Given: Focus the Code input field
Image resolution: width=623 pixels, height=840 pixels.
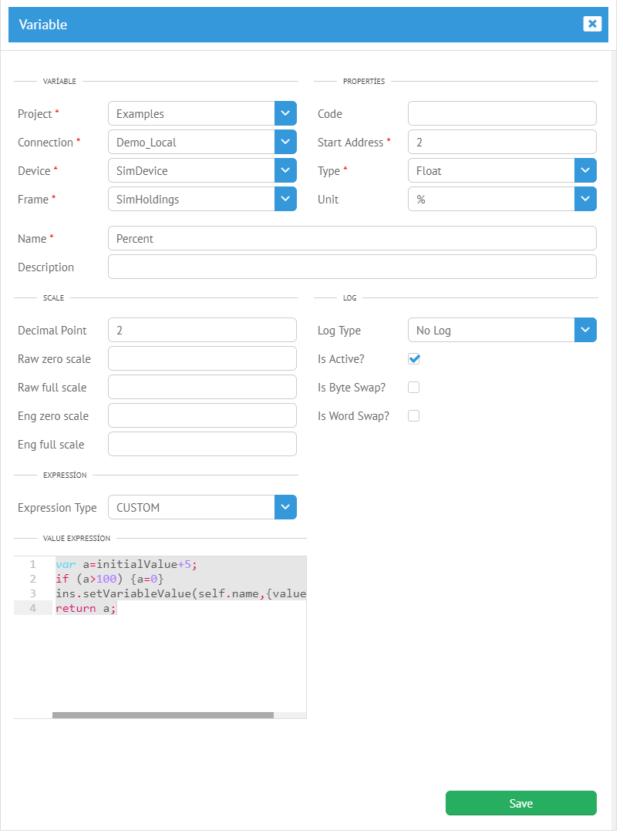Looking at the screenshot, I should [503, 113].
